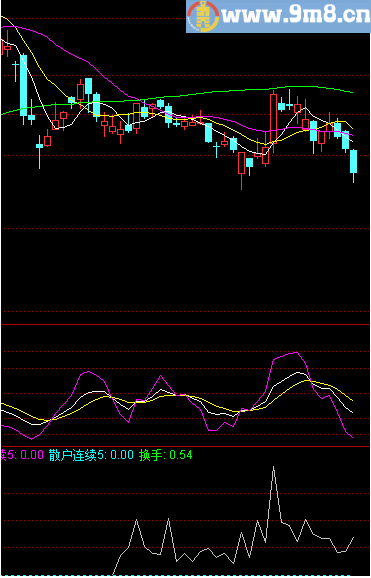Click the "散户连续5: 0.00" indicator label

[x=91, y=455]
